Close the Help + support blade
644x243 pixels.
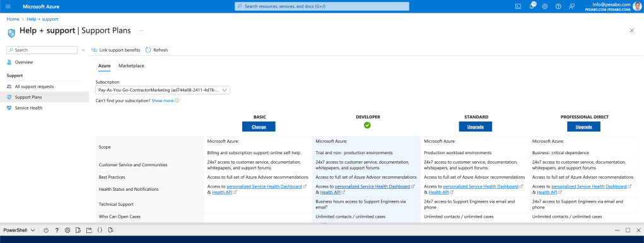(631, 30)
